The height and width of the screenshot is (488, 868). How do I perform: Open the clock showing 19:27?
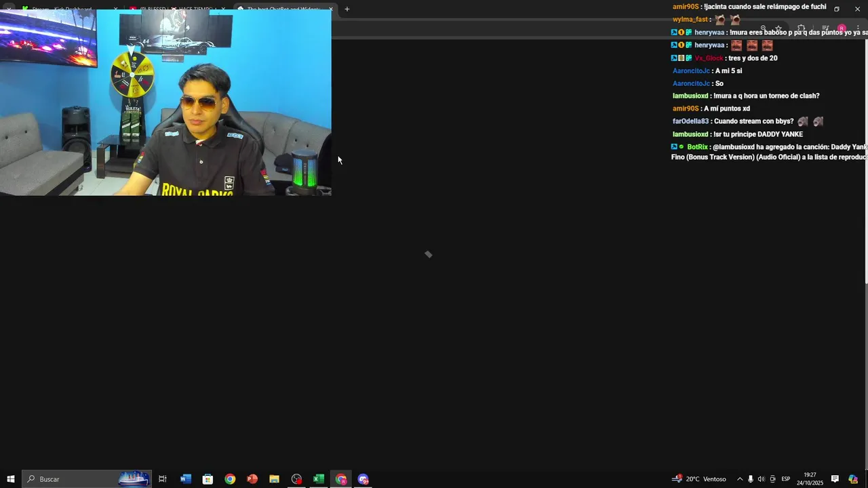pos(810,479)
